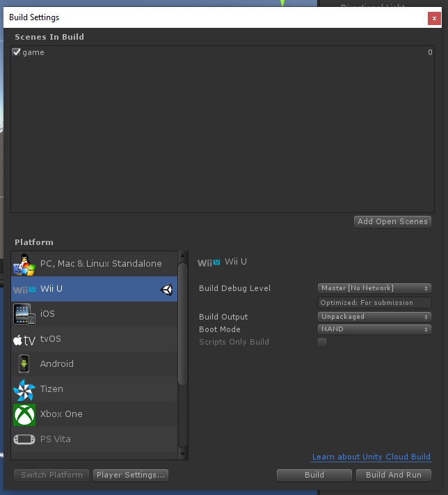Image resolution: width=448 pixels, height=495 pixels.
Task: Select the tvOS platform
Action: point(94,339)
